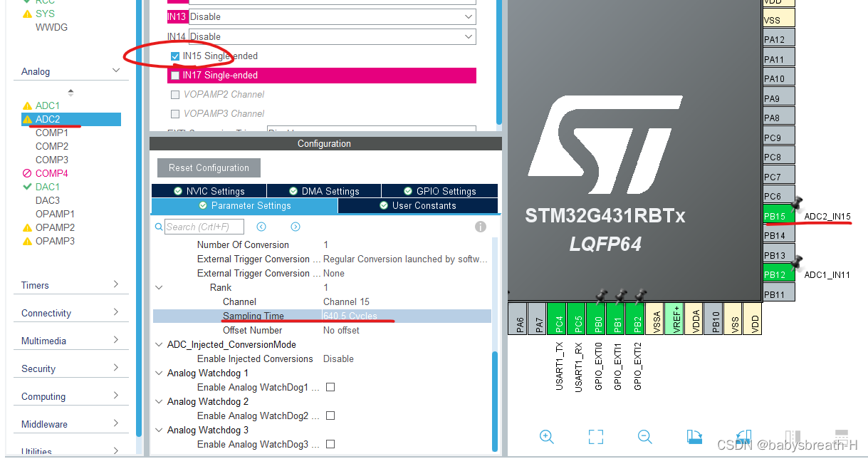Check the IN17 Single-ended checkbox
The width and height of the screenshot is (868, 459).
point(175,76)
